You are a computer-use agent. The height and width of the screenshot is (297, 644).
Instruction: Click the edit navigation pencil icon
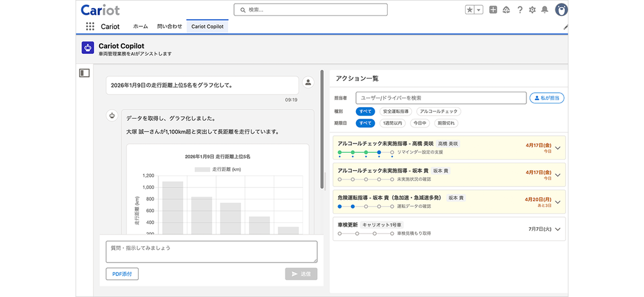point(565,27)
